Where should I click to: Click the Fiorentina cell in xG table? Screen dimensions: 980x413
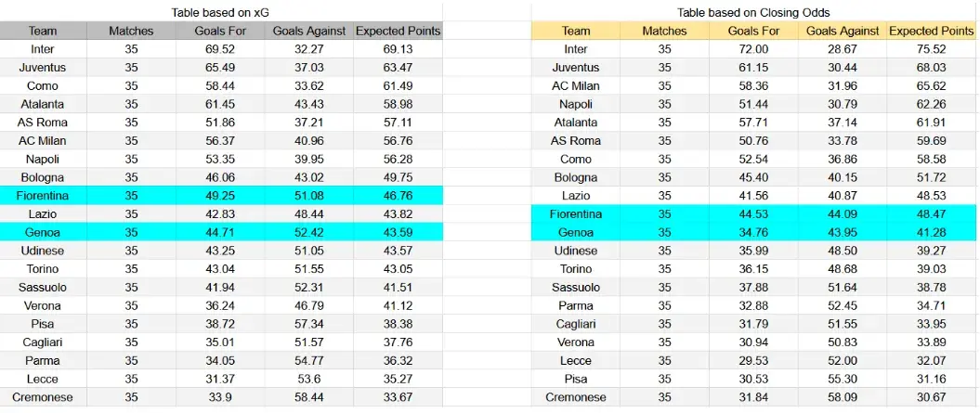coord(43,196)
